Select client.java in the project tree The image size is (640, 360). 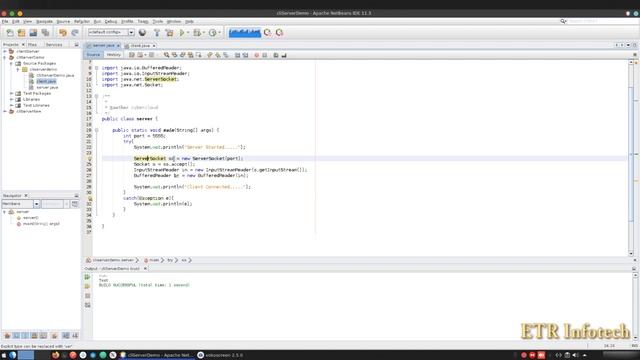[x=46, y=81]
